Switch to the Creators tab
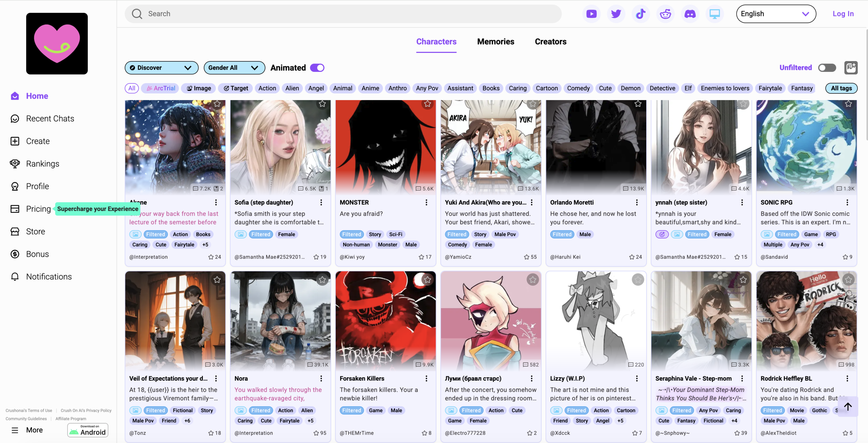868x443 pixels. pos(551,42)
